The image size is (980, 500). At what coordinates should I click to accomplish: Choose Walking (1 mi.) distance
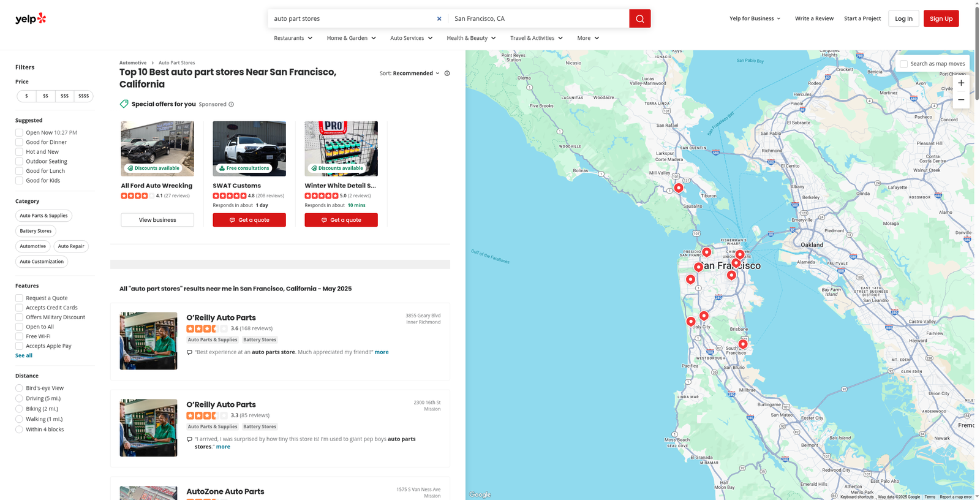[x=19, y=419]
